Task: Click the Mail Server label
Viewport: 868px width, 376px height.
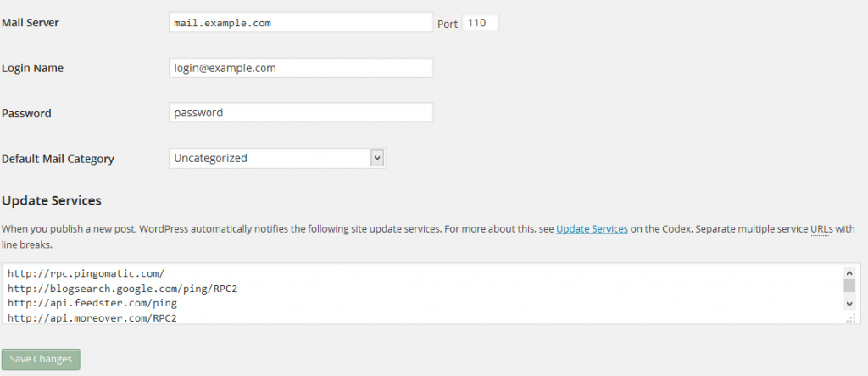Action: click(31, 23)
